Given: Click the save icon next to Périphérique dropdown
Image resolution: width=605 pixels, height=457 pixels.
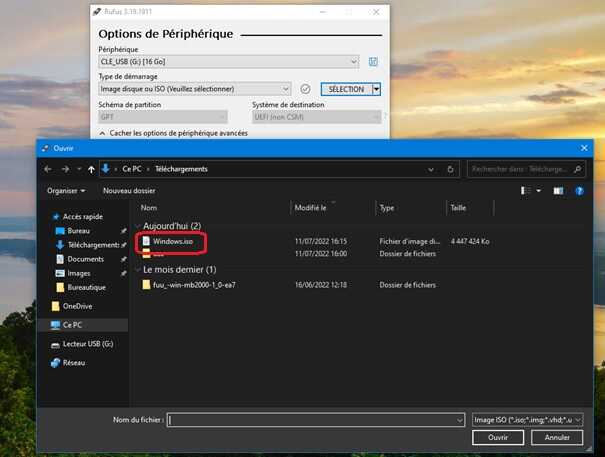Looking at the screenshot, I should [x=373, y=62].
